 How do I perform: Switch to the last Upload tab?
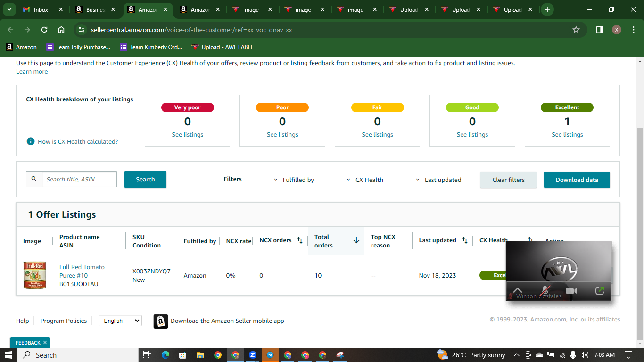click(512, 9)
